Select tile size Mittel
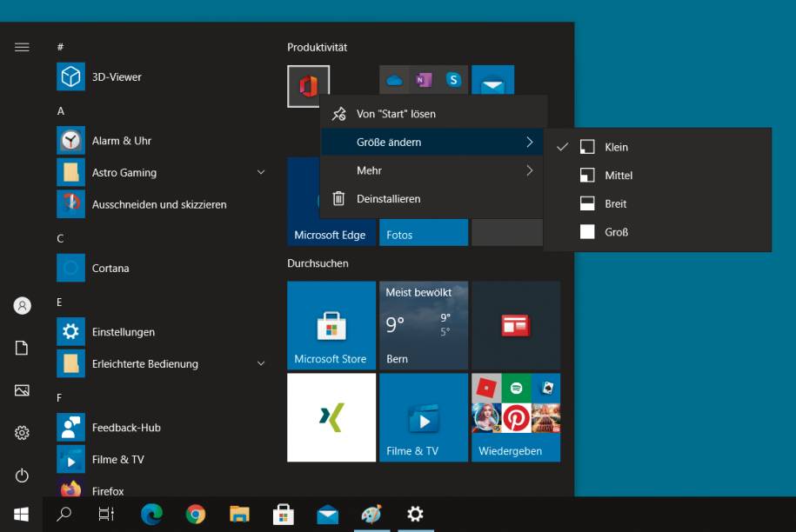Image resolution: width=796 pixels, height=532 pixels. pyautogui.click(x=658, y=176)
